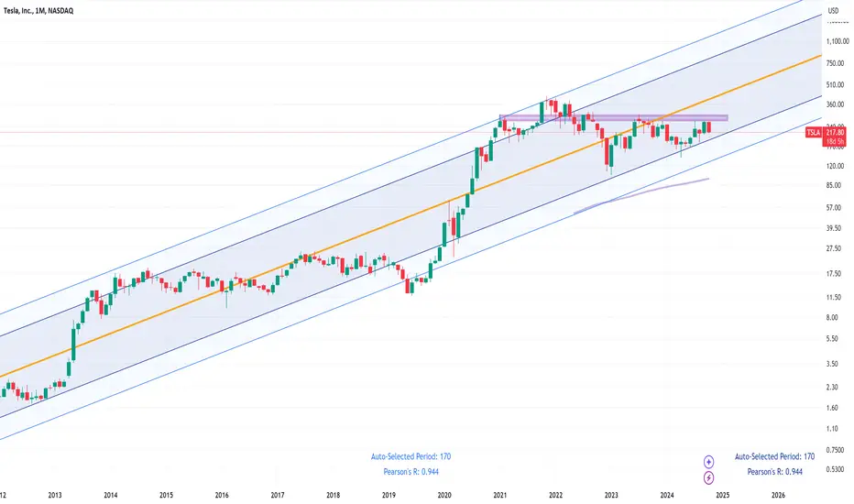Click the 0.5300 price axis label
Screen dimensions: 854x504
pos(835,469)
